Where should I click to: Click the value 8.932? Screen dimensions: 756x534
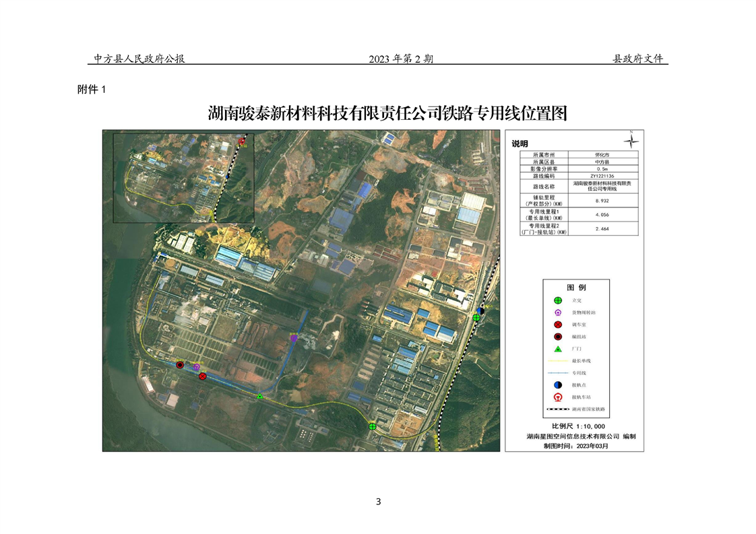602,201
